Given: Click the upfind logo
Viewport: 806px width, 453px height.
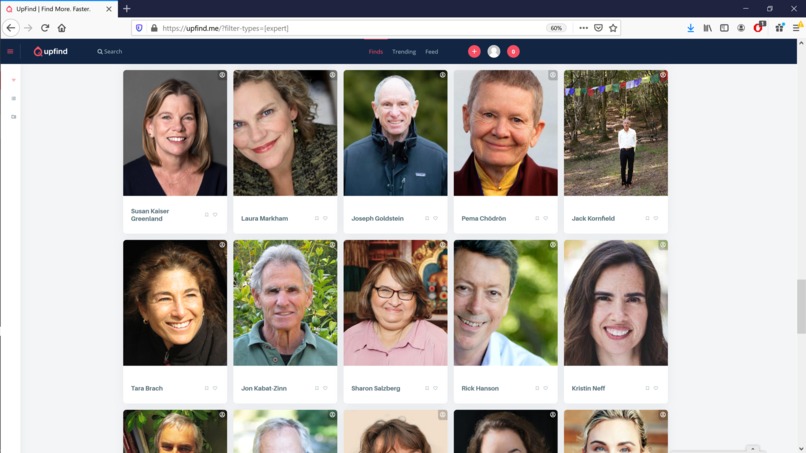Looking at the screenshot, I should tap(50, 51).
